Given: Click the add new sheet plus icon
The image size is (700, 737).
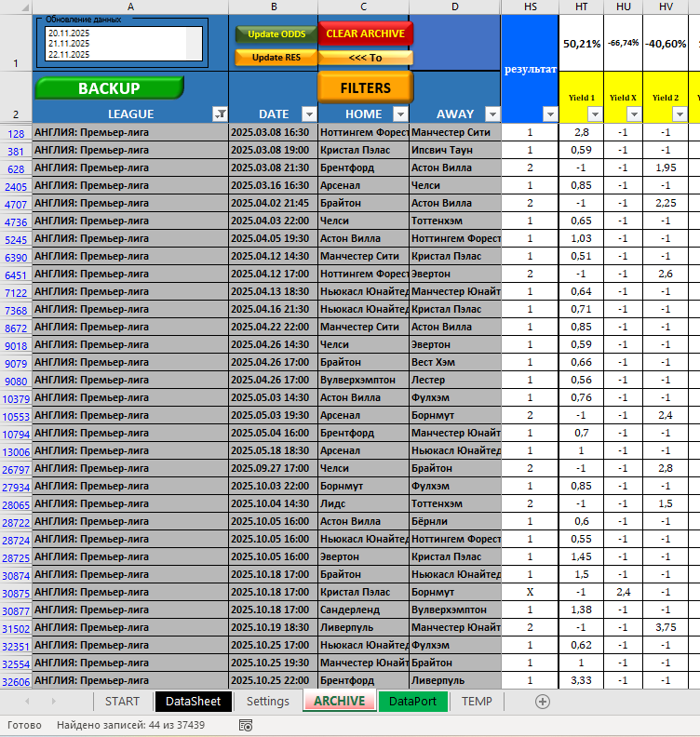Looking at the screenshot, I should point(543,702).
